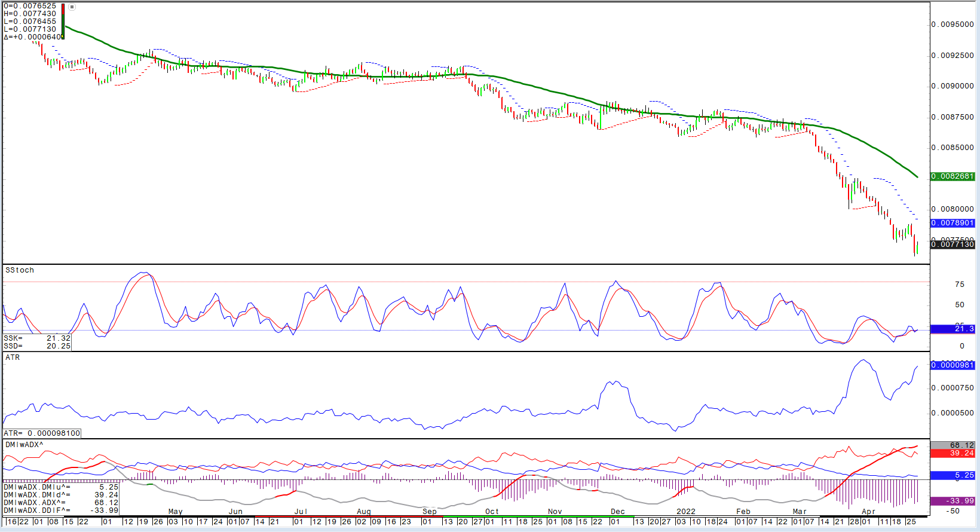Click the 0.0087500 price axis label
This screenshot has width=980, height=532.
(x=953, y=117)
